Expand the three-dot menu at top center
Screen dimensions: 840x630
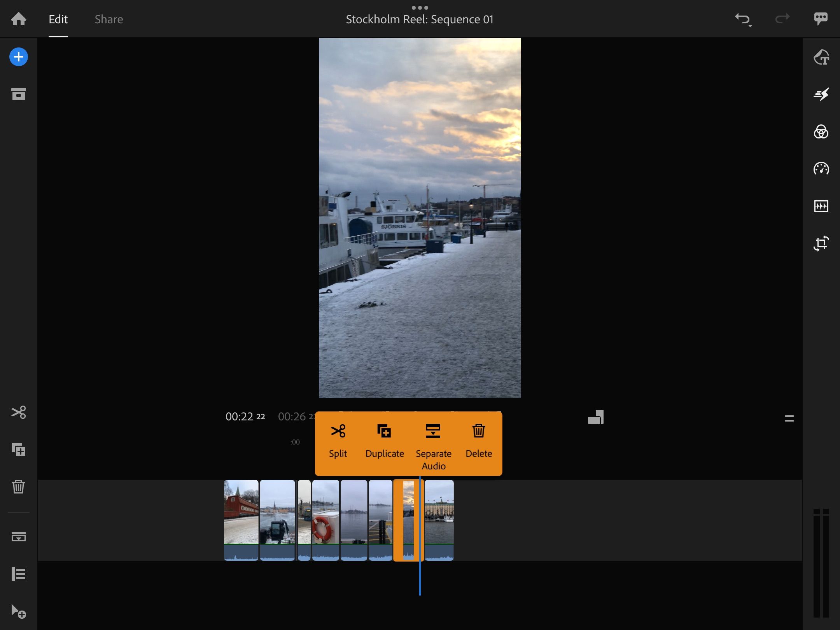click(420, 8)
